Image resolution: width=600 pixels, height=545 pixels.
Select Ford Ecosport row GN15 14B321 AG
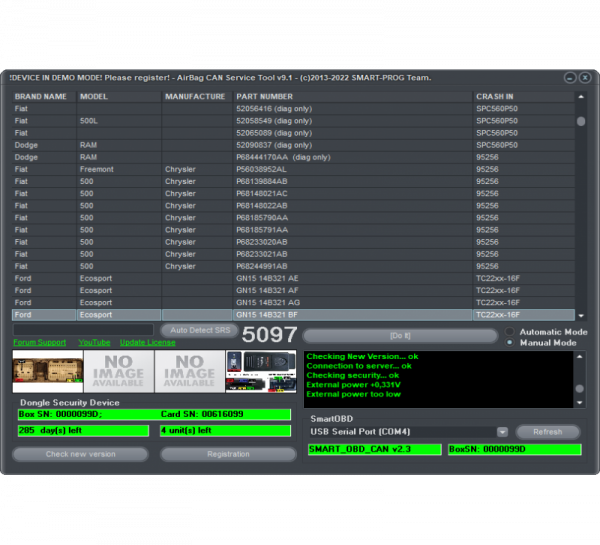(293, 303)
